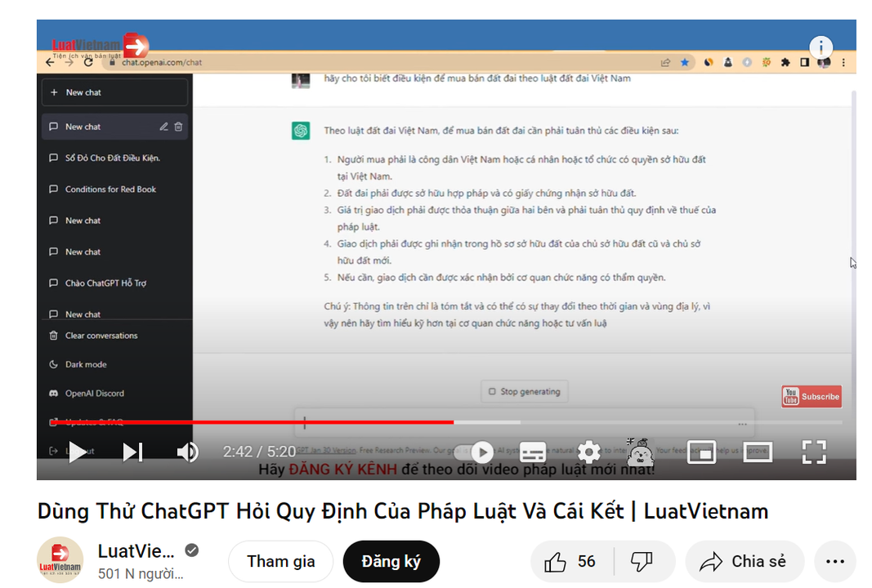
Task: Select 'Conditions for Red Book' chat
Action: pos(110,189)
